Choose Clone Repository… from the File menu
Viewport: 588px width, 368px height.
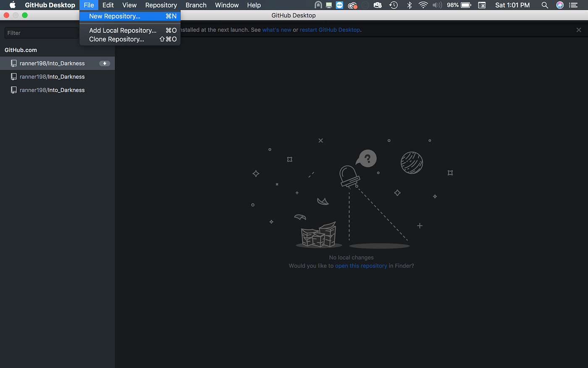click(130, 39)
